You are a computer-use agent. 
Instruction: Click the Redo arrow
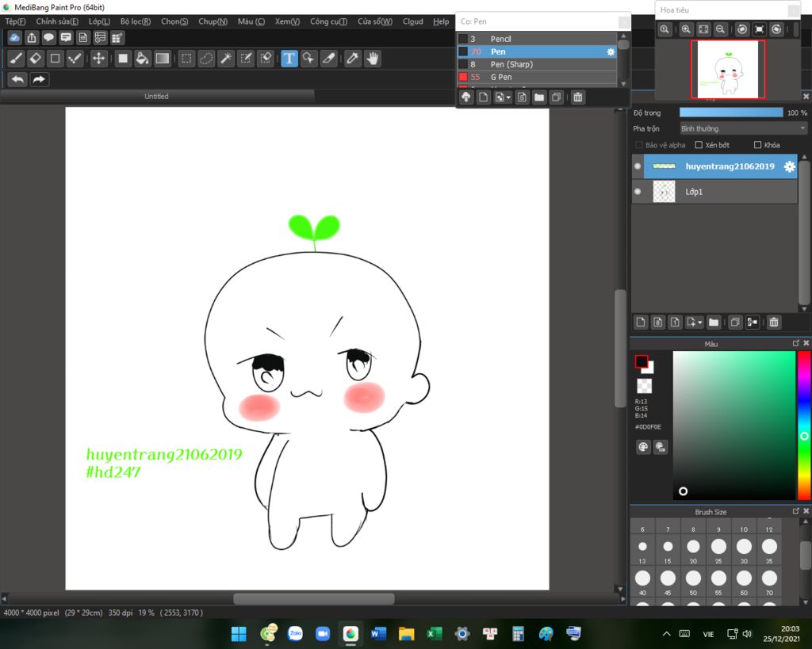point(39,79)
